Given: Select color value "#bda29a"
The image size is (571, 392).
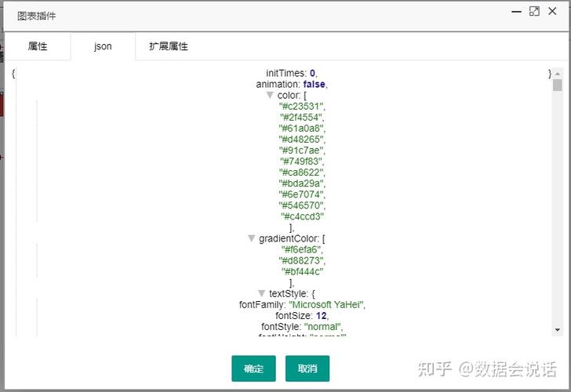Looking at the screenshot, I should [301, 183].
